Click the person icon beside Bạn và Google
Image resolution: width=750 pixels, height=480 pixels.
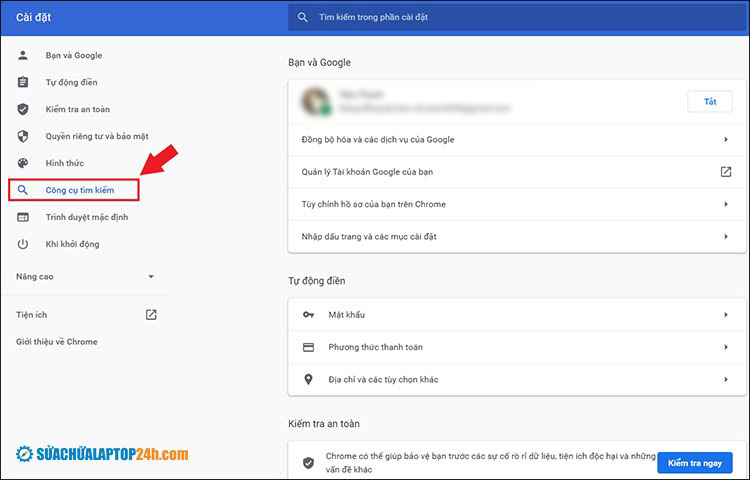pos(22,55)
